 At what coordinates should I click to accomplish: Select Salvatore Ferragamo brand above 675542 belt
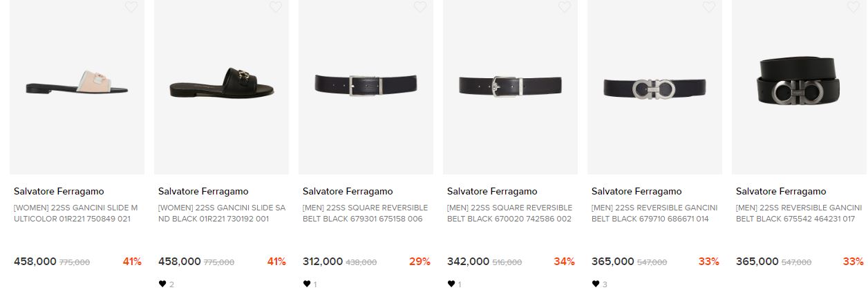781,192
